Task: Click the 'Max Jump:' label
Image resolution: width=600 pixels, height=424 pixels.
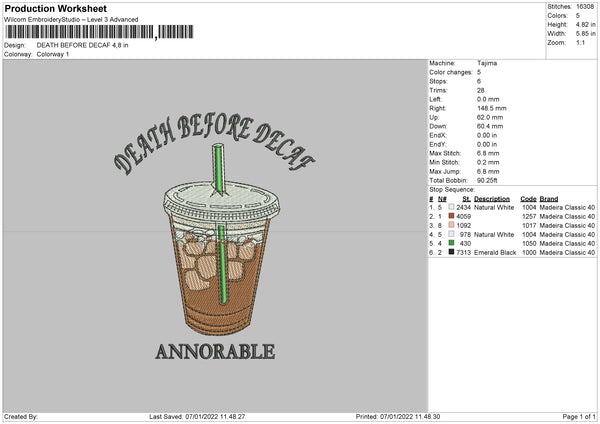Action: point(445,171)
